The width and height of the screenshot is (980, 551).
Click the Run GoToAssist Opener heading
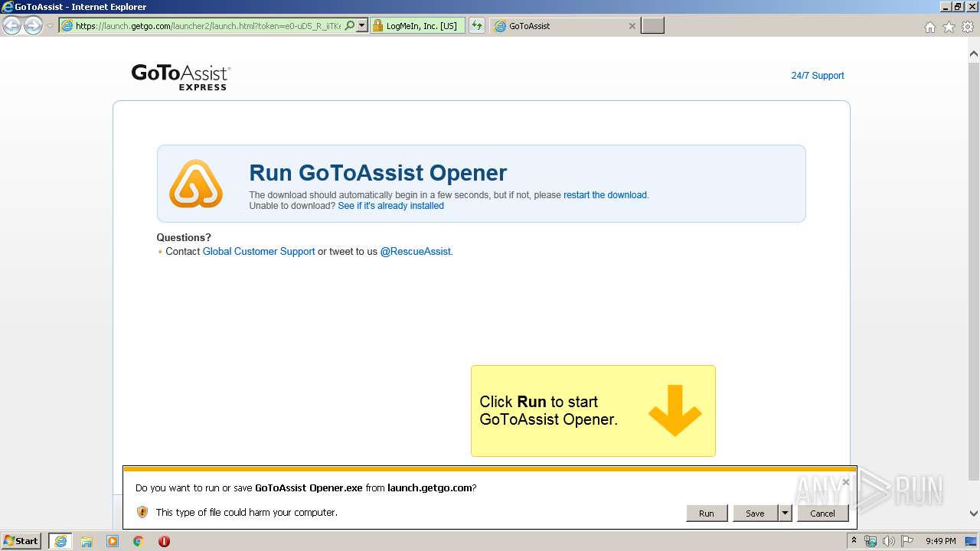[378, 172]
